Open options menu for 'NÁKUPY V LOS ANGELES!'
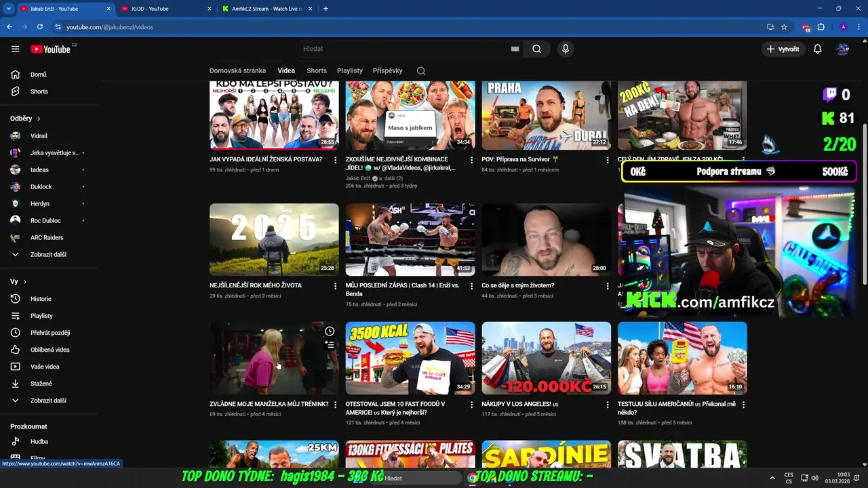This screenshot has height=488, width=868. point(608,405)
